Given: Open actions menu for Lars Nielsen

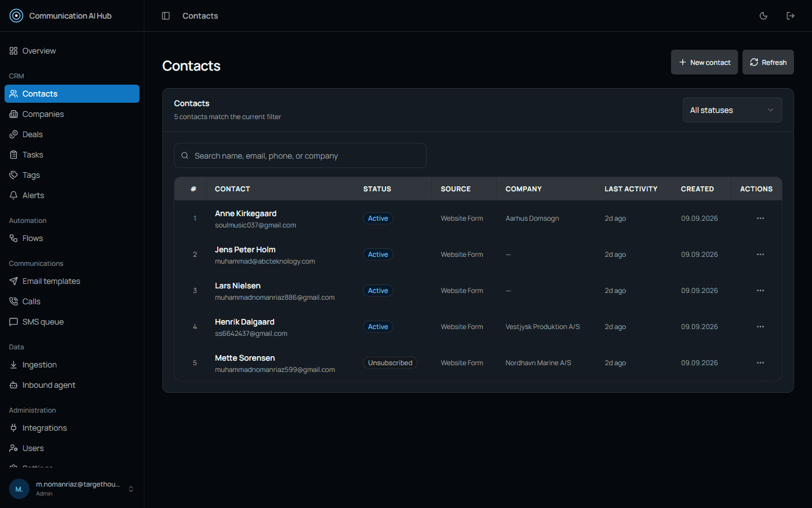Looking at the screenshot, I should click(x=761, y=291).
